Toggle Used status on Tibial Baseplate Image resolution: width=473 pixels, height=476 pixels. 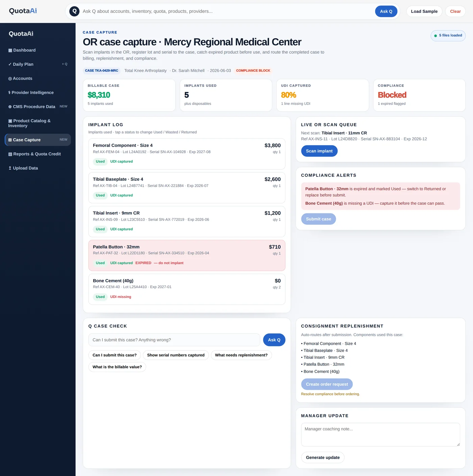click(100, 195)
